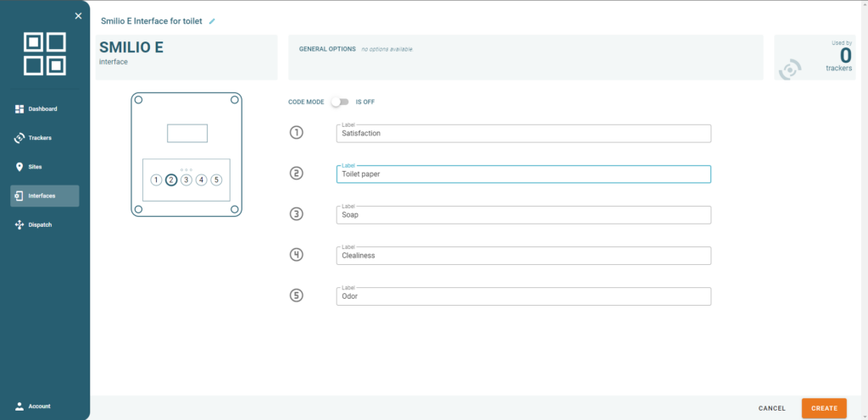Click the SMILIO E heading text

click(x=131, y=47)
